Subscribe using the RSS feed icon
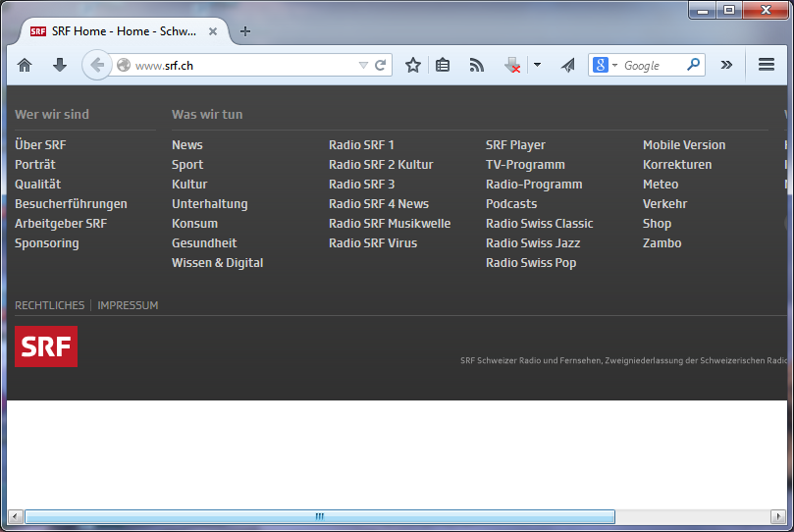The width and height of the screenshot is (794, 532). (x=477, y=66)
